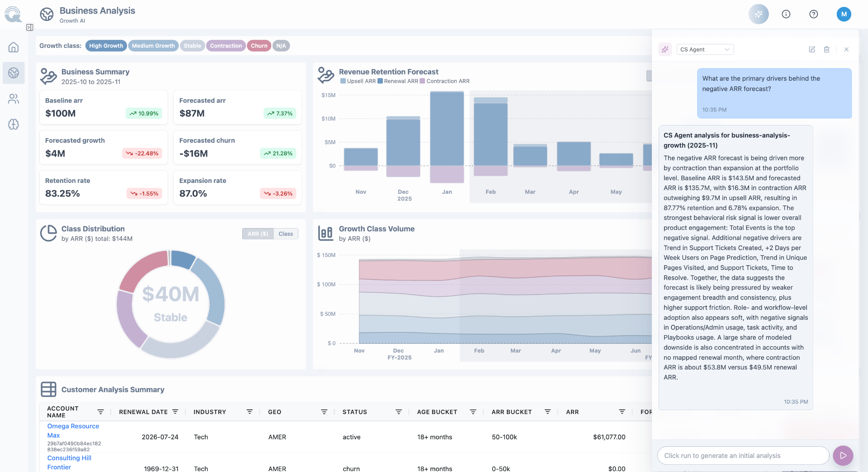Viewport: 868px width, 472px height.
Task: Open the help question mark icon
Action: pyautogui.click(x=814, y=14)
